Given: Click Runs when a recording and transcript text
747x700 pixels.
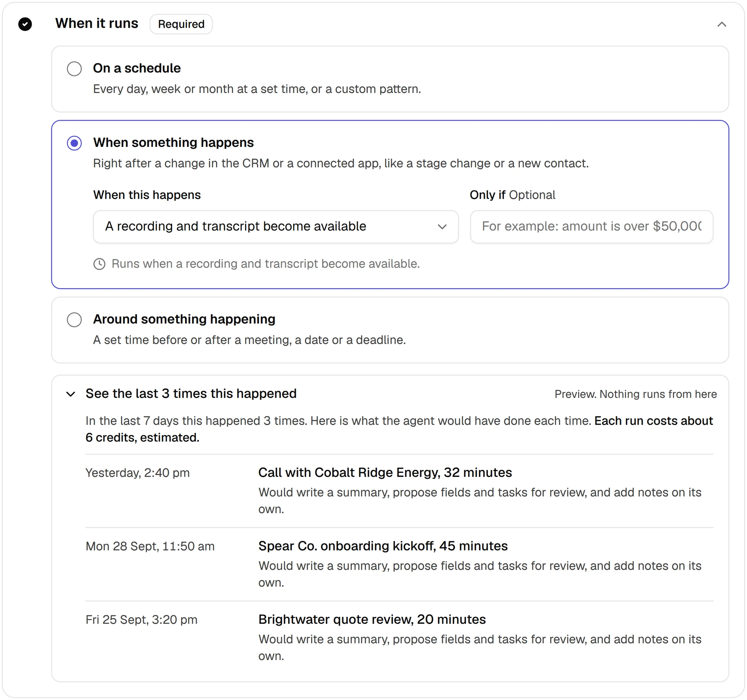Looking at the screenshot, I should point(266,263).
